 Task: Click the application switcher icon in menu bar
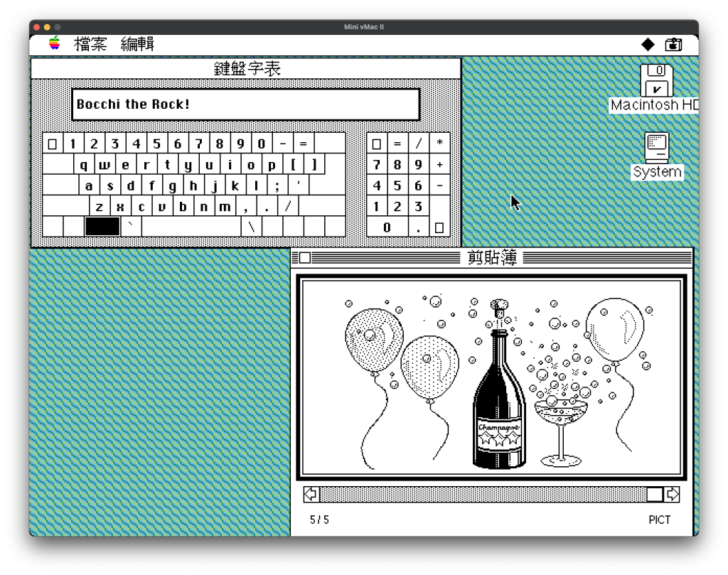click(673, 45)
